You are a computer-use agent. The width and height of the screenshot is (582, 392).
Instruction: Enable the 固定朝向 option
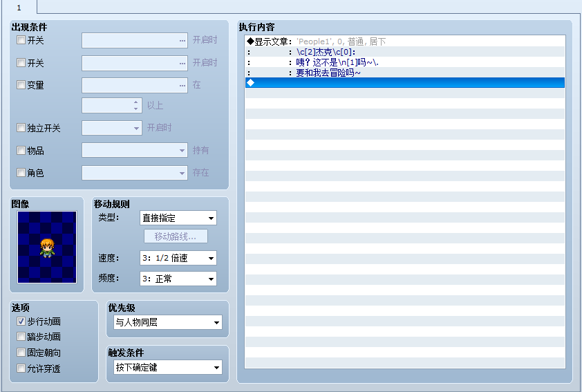coord(21,353)
